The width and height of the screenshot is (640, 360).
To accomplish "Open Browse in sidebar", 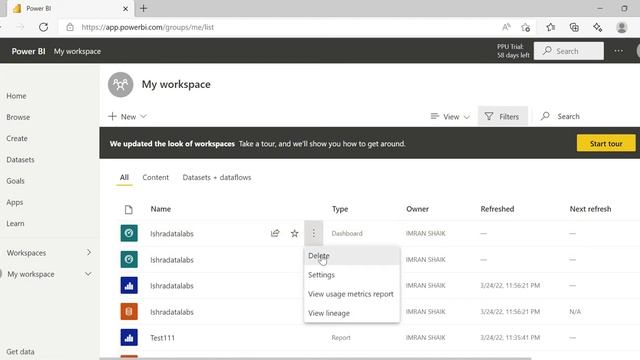I will point(18,117).
